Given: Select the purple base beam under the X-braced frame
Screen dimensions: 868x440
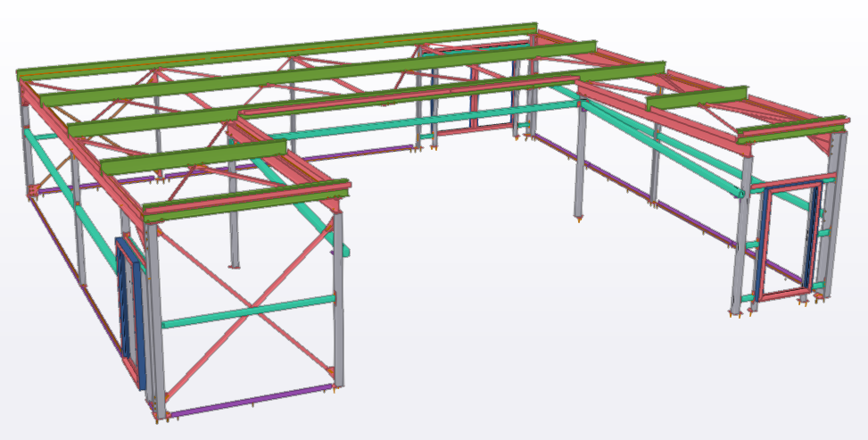Looking at the screenshot, I should [252, 400].
